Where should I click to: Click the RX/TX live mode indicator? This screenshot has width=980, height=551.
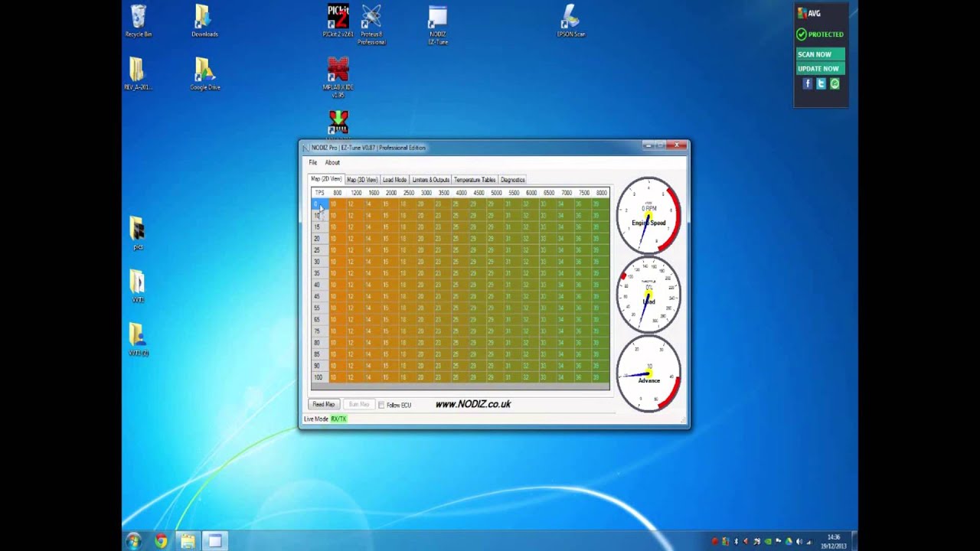pyautogui.click(x=338, y=419)
